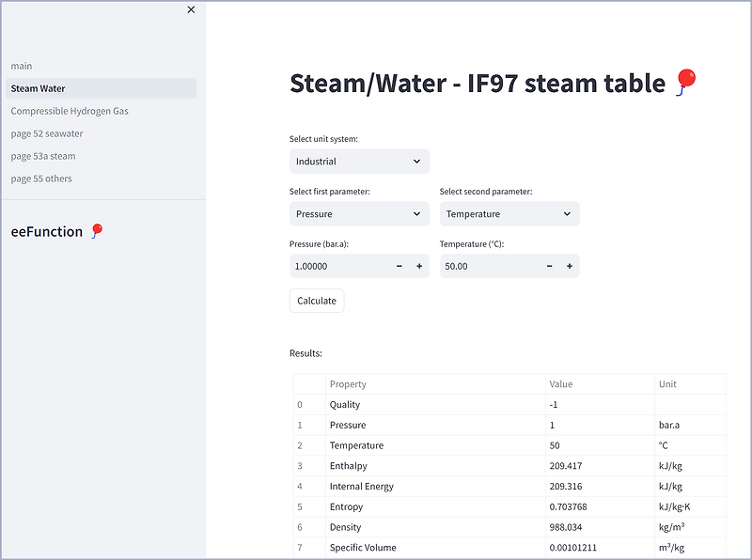
Task: Open the unit system dropdown showing Industrial
Action: tap(359, 161)
